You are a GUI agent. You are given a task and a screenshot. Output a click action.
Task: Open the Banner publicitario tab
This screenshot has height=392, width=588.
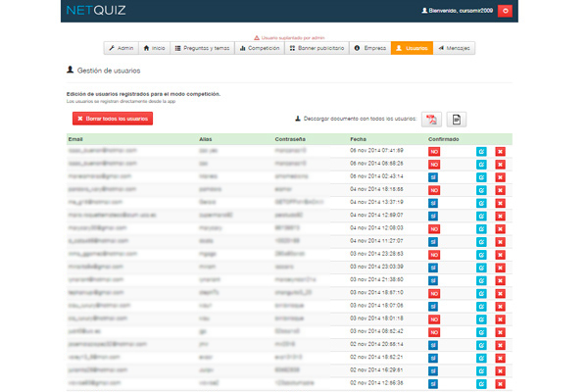317,48
